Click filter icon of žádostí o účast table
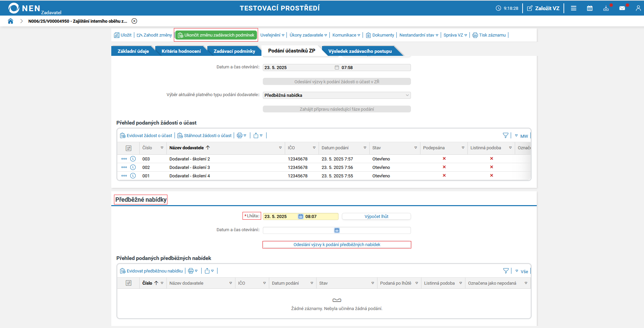The height and width of the screenshot is (328, 644). [506, 135]
